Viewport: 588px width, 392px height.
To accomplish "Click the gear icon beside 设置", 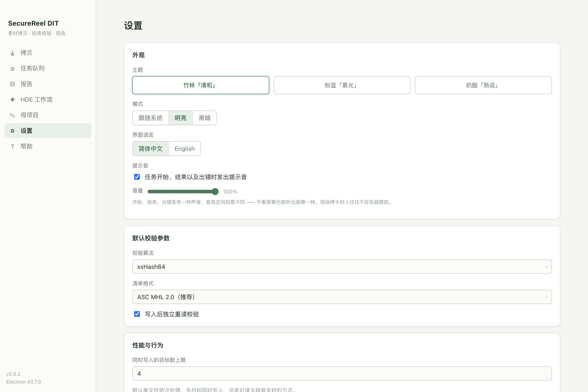I will [x=12, y=131].
